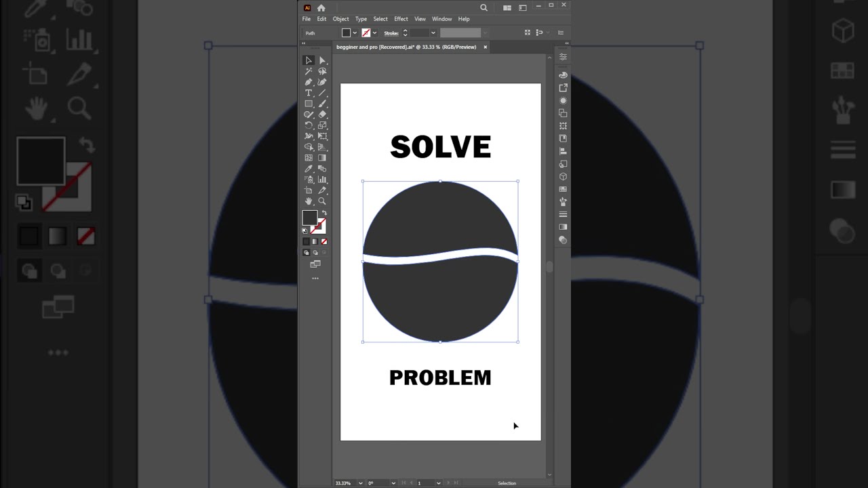The height and width of the screenshot is (488, 868).
Task: Choose the Gradient tool in toolbar
Action: (322, 158)
